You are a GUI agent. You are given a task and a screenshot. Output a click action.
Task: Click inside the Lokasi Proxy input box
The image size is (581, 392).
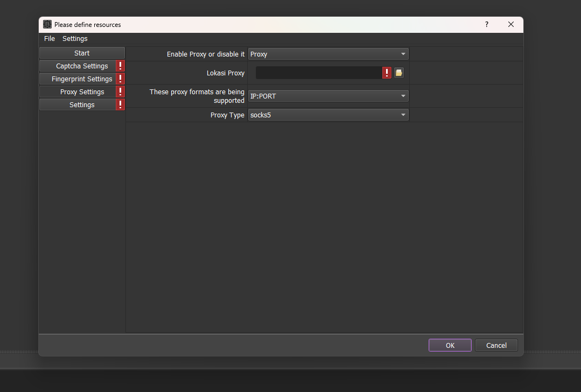(318, 73)
